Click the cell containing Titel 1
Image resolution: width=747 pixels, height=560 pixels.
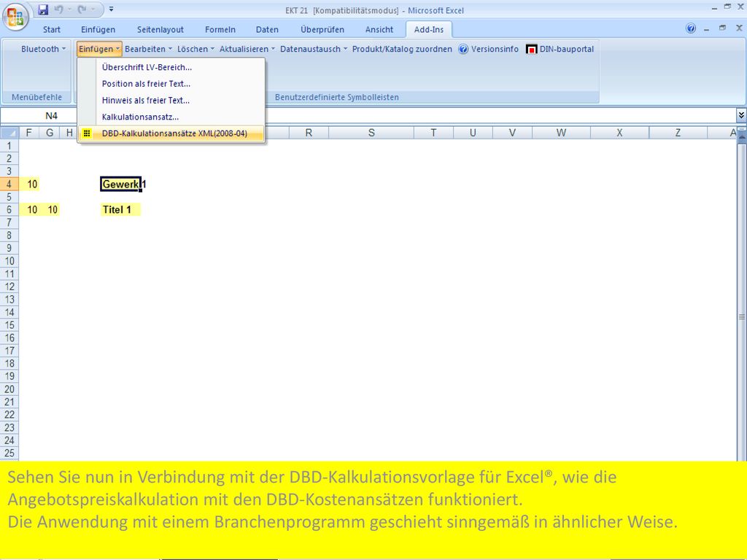click(120, 209)
